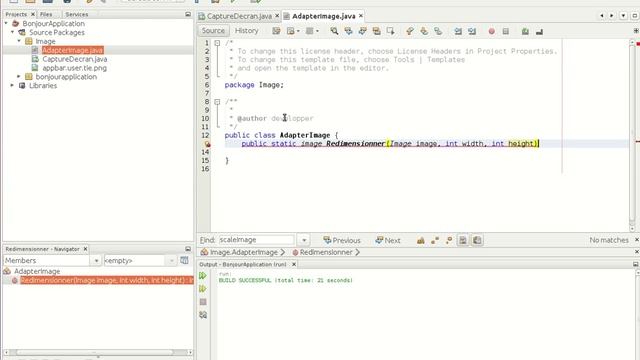Start macro recording with red circle icon
This screenshot has width=640, height=360.
coord(491,31)
